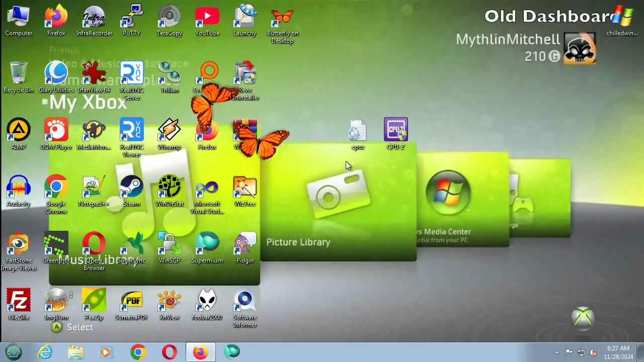Image resolution: width=644 pixels, height=362 pixels.
Task: Open the Computer desktop icon
Action: coord(19,21)
